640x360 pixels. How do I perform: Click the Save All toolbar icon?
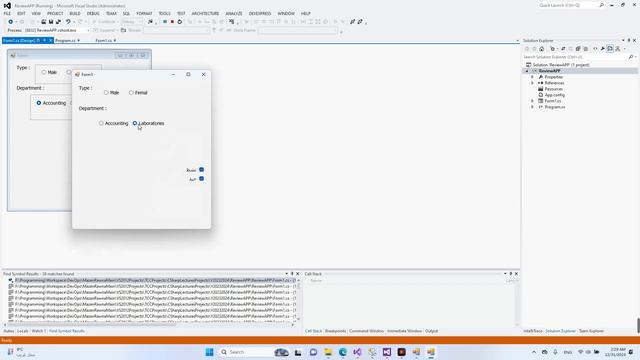[58, 22]
